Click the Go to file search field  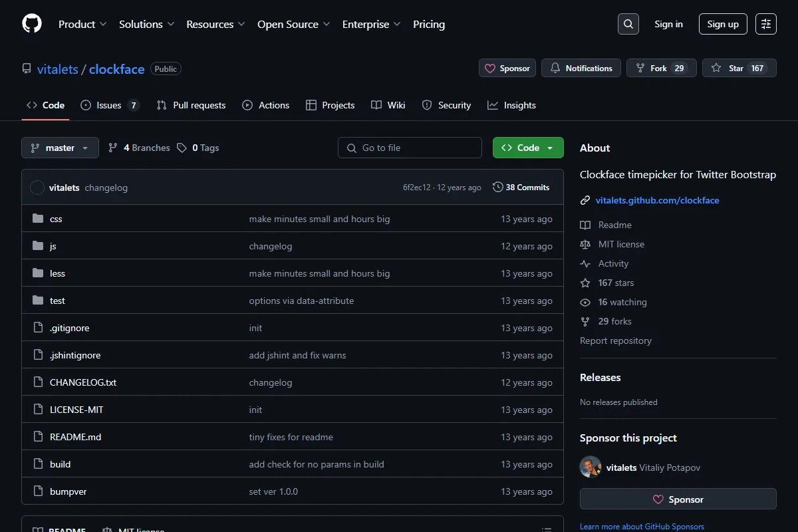410,148
